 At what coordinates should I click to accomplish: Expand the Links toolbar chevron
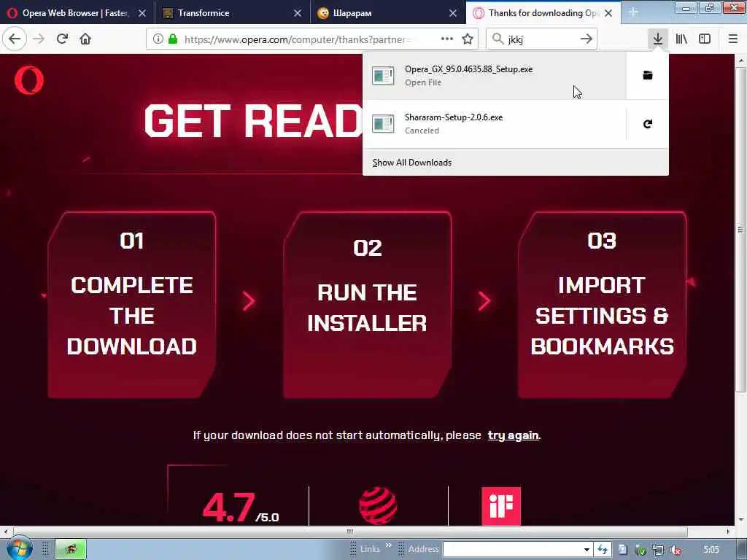(x=388, y=545)
